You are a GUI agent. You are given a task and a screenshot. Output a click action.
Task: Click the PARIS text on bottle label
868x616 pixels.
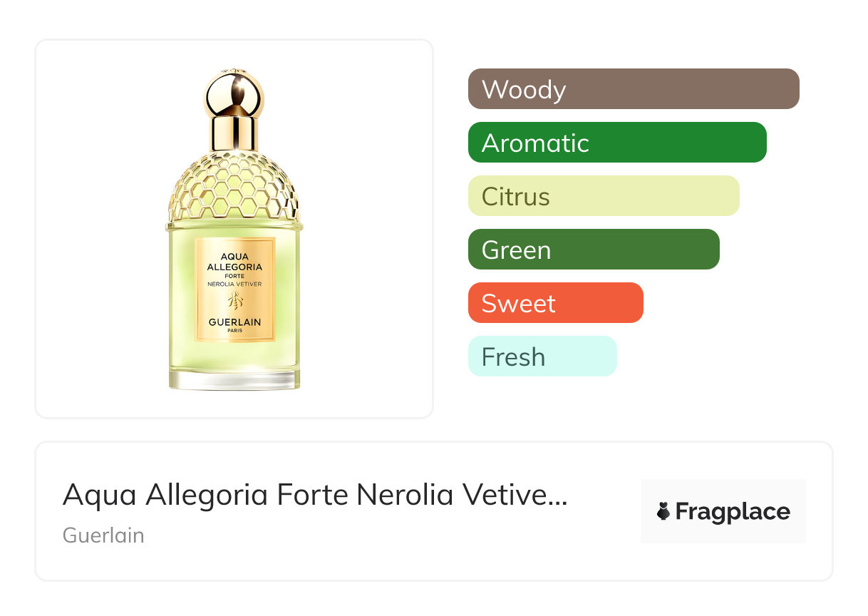pyautogui.click(x=234, y=331)
